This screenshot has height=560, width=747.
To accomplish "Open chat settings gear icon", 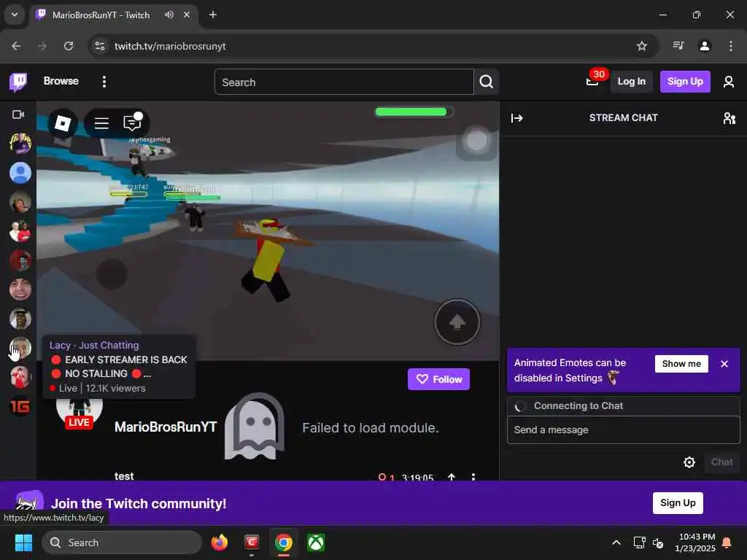I will point(689,462).
